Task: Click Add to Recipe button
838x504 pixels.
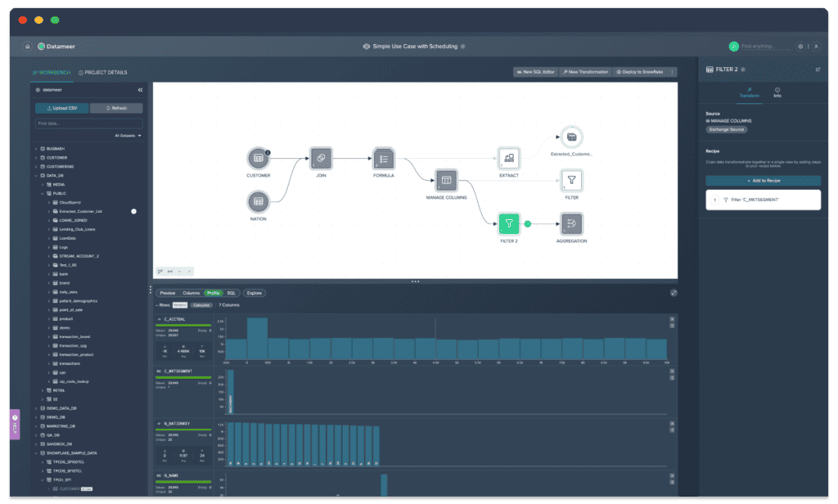Action: [764, 181]
